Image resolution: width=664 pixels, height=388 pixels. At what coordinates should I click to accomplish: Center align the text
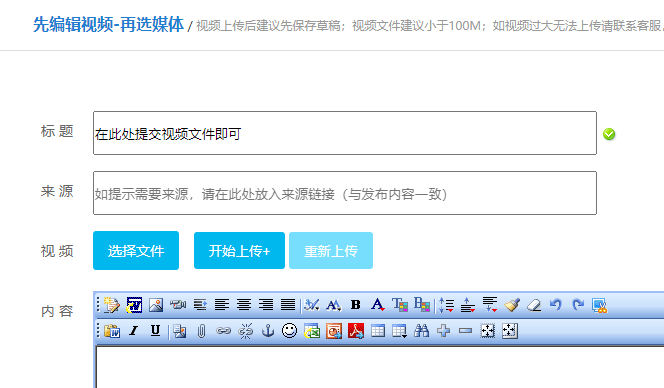(244, 305)
